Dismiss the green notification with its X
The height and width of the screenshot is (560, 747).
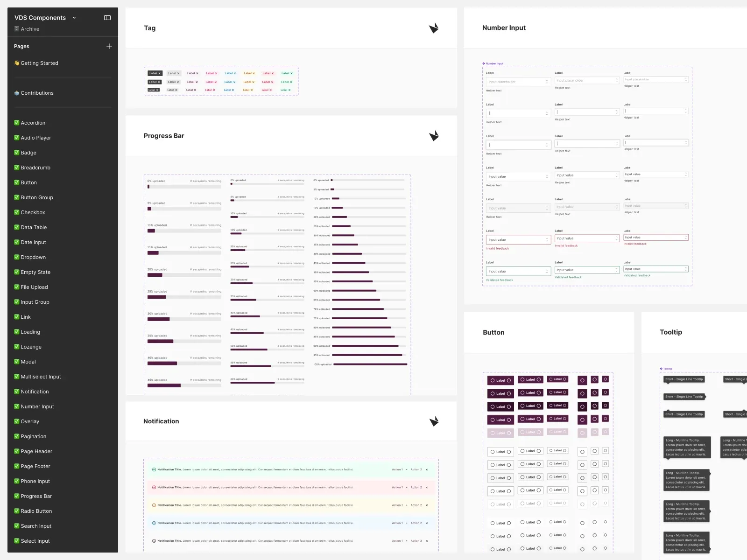coord(427,469)
